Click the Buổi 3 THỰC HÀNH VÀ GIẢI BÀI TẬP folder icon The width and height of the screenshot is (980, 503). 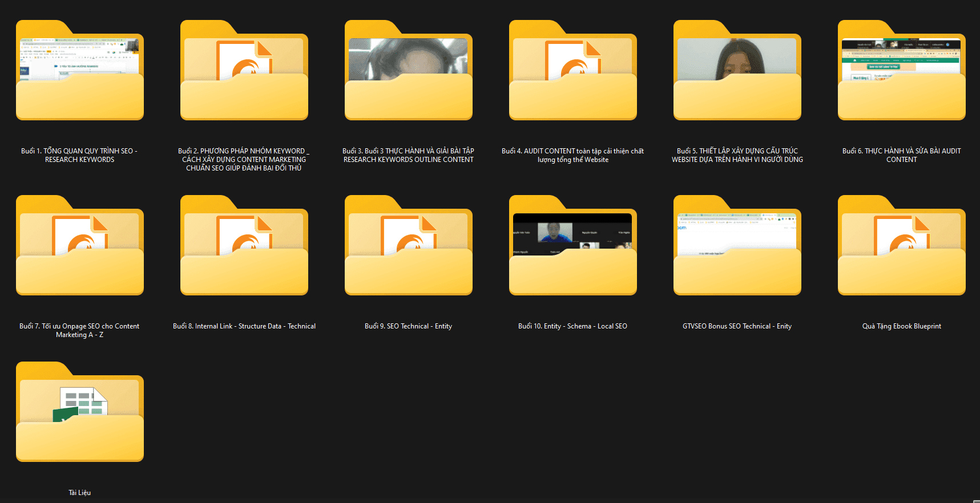409,70
